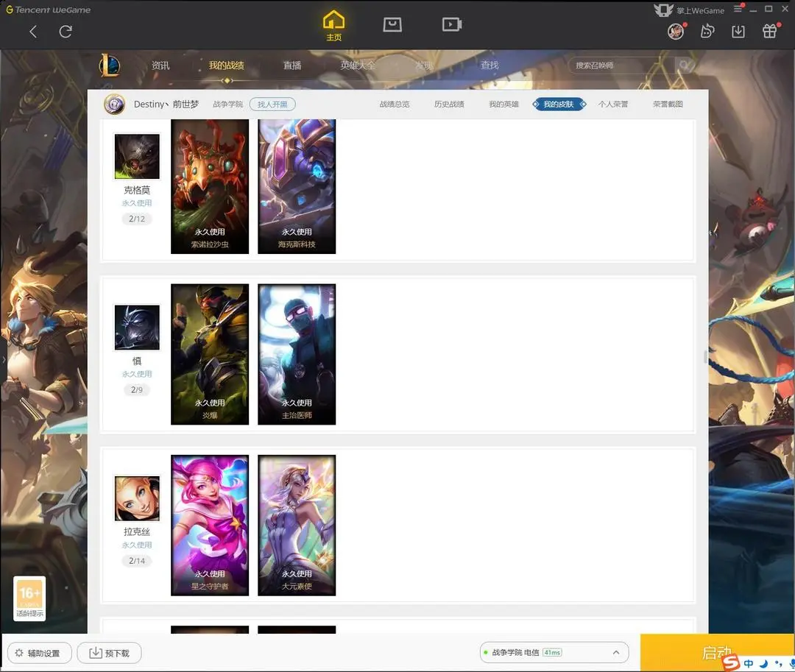Open the 我的英雄 sub-tab
Screen dimensions: 795x672
(x=504, y=105)
